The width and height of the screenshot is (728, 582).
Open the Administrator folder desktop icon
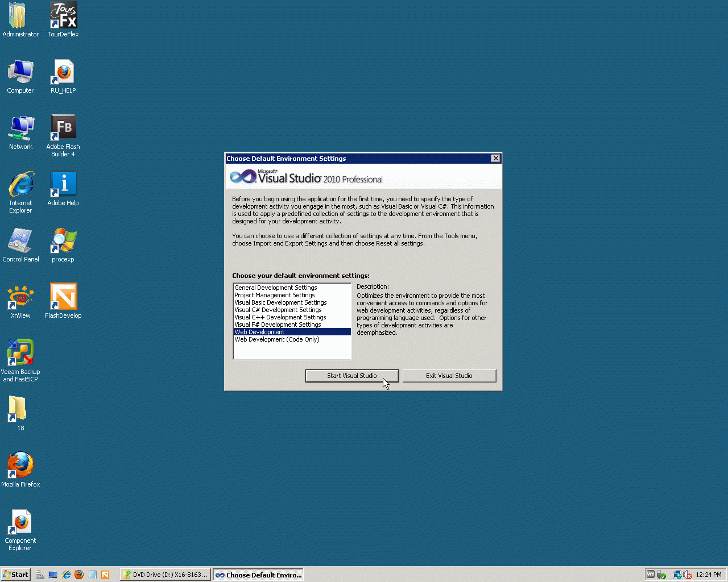(x=20, y=20)
